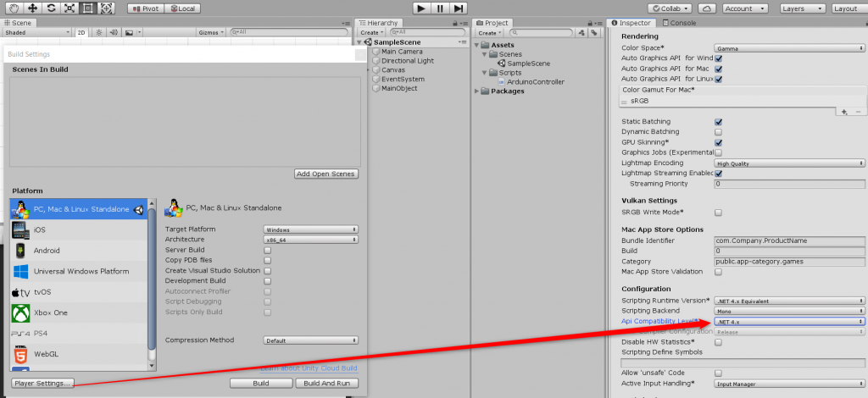Select the Xbox One platform
Screen dimensions: 868x398
(x=79, y=312)
